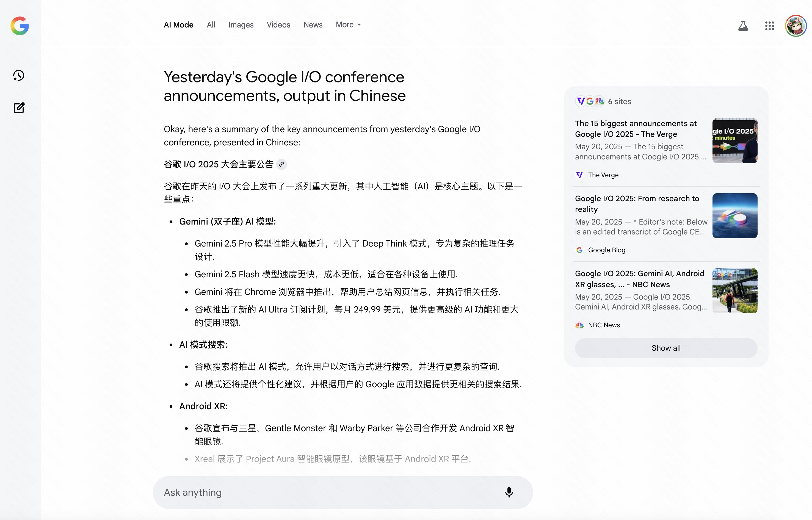
Task: Click The Verge source logo under first card
Action: point(579,175)
